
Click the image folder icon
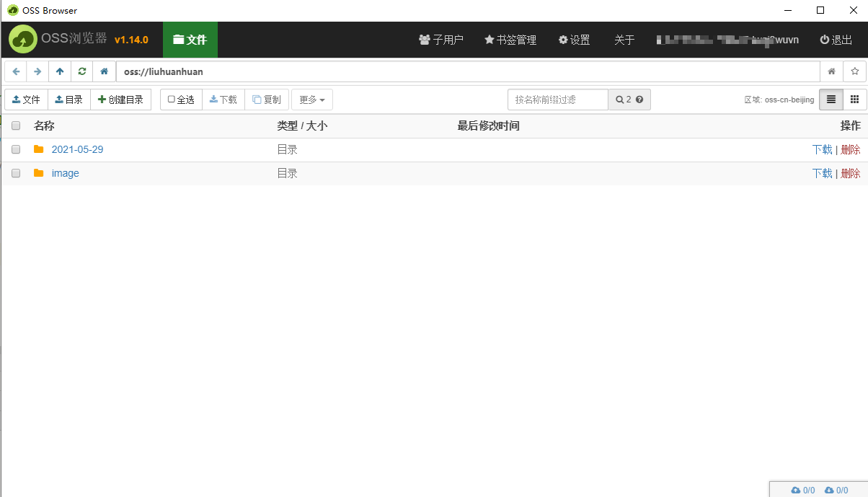(x=39, y=173)
